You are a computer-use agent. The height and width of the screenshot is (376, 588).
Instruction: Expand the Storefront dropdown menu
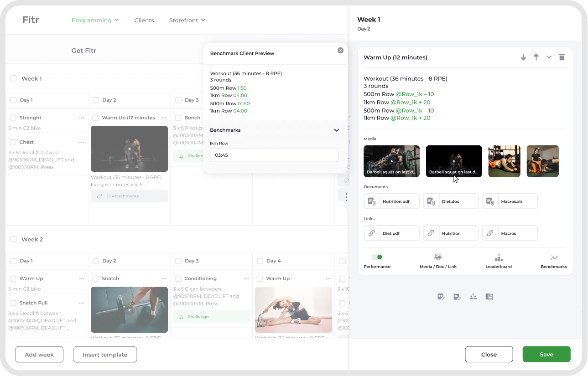pos(187,20)
